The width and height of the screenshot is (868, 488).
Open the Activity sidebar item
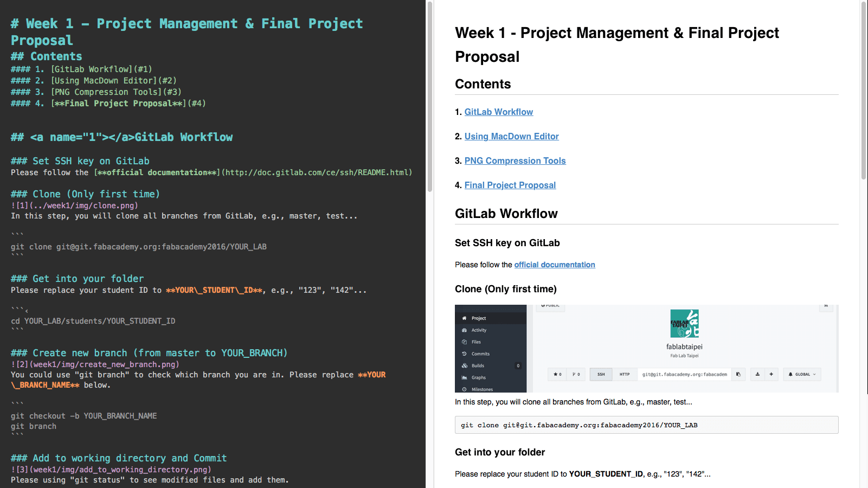(x=479, y=330)
